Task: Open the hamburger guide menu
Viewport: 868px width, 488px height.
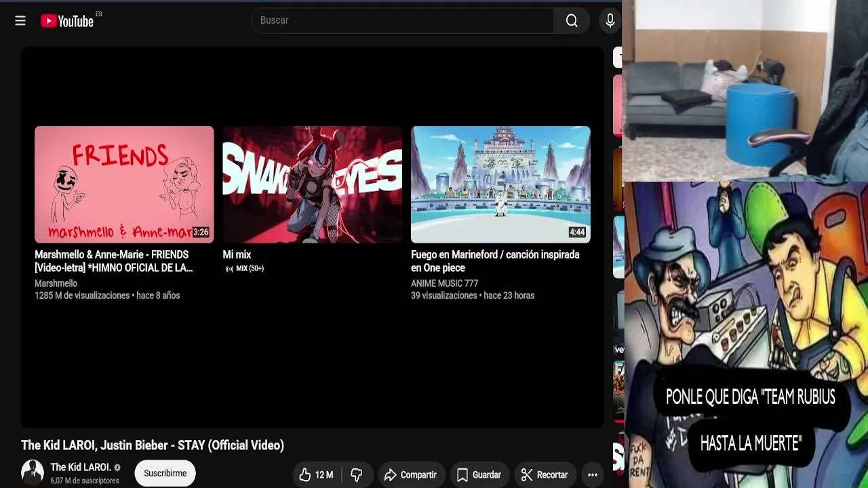Action: coord(20,21)
